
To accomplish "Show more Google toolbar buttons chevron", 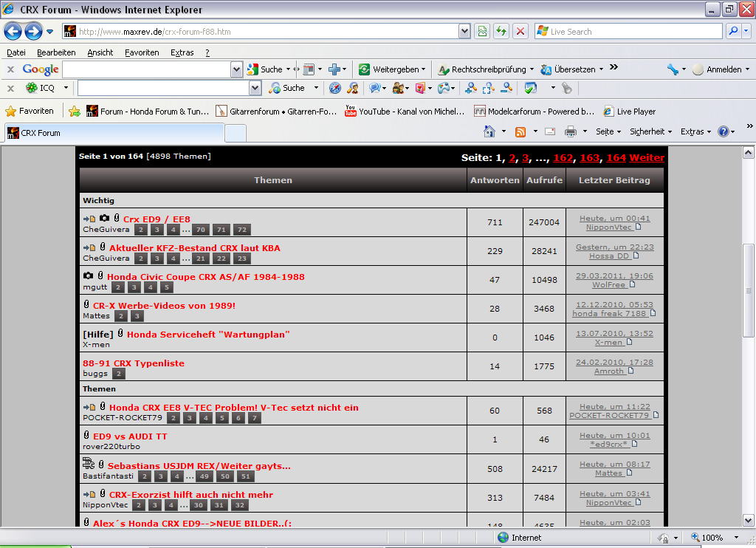I will tap(614, 67).
